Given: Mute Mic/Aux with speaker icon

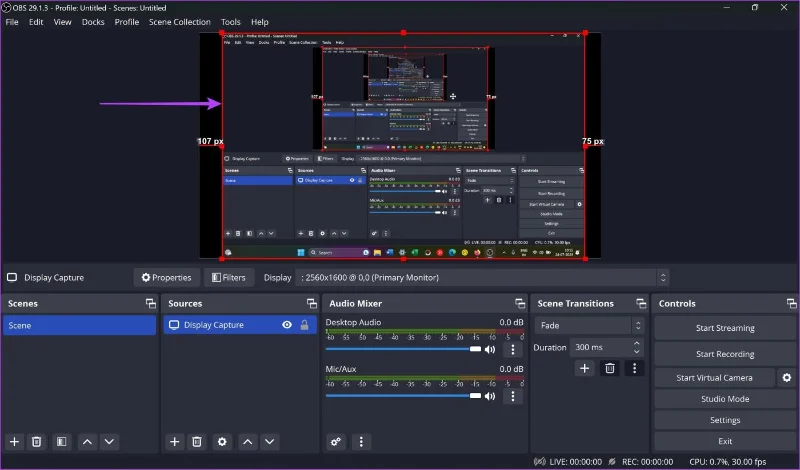Looking at the screenshot, I should [x=490, y=396].
